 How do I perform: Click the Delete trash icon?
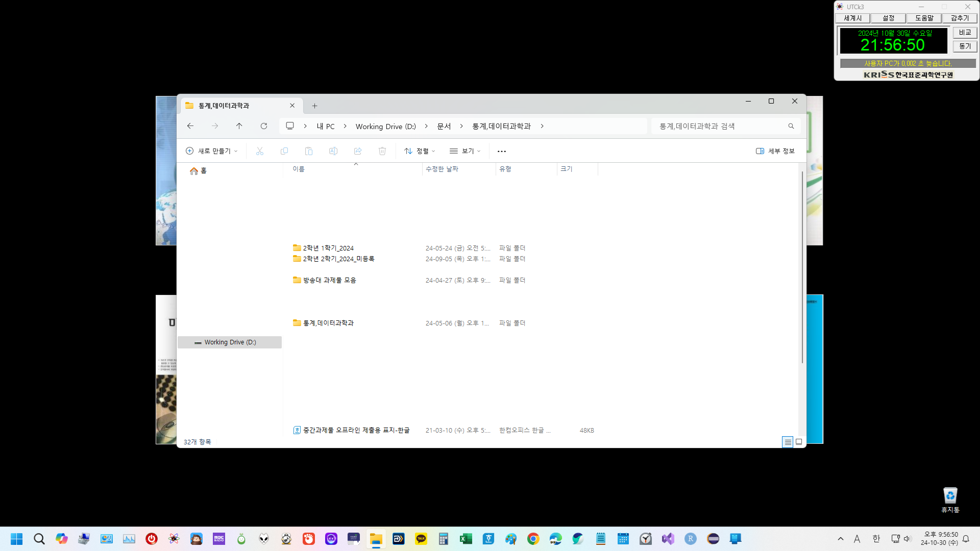pyautogui.click(x=382, y=151)
